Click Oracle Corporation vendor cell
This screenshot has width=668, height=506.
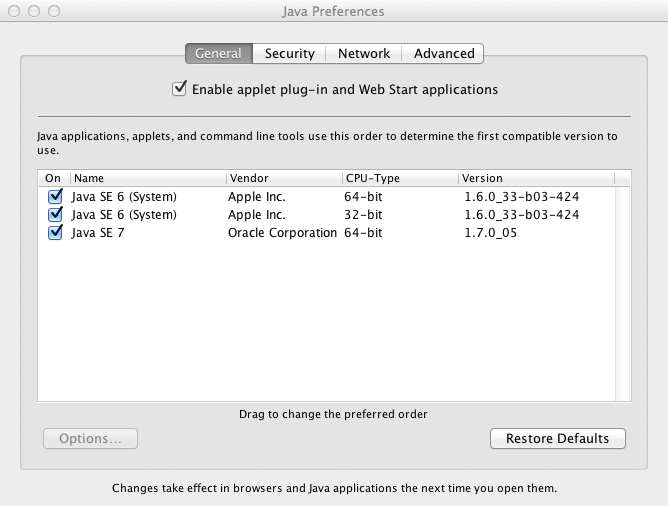(x=282, y=233)
